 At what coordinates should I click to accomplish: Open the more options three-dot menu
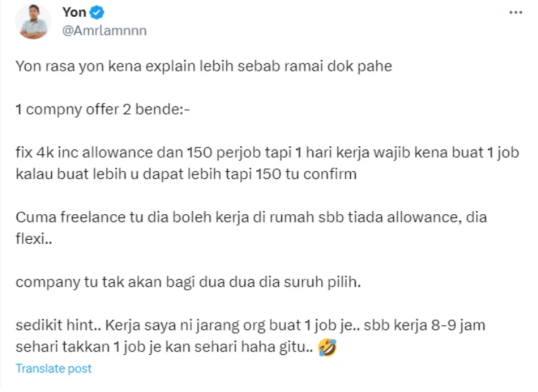[x=515, y=13]
